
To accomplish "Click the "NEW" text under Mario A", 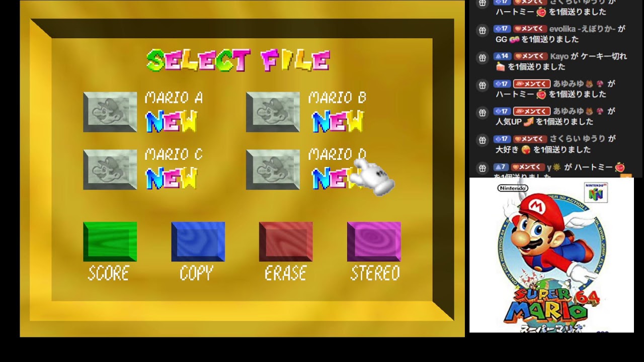I will click(x=171, y=122).
